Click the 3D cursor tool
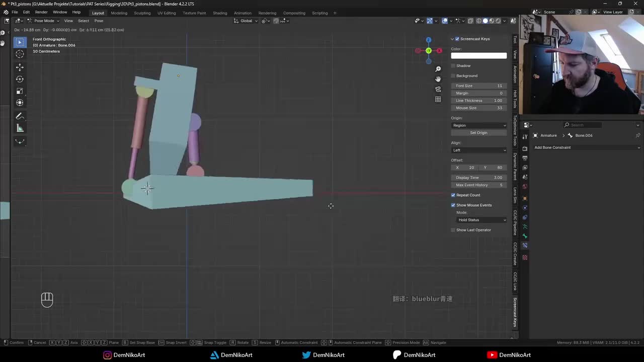 pos(20,54)
